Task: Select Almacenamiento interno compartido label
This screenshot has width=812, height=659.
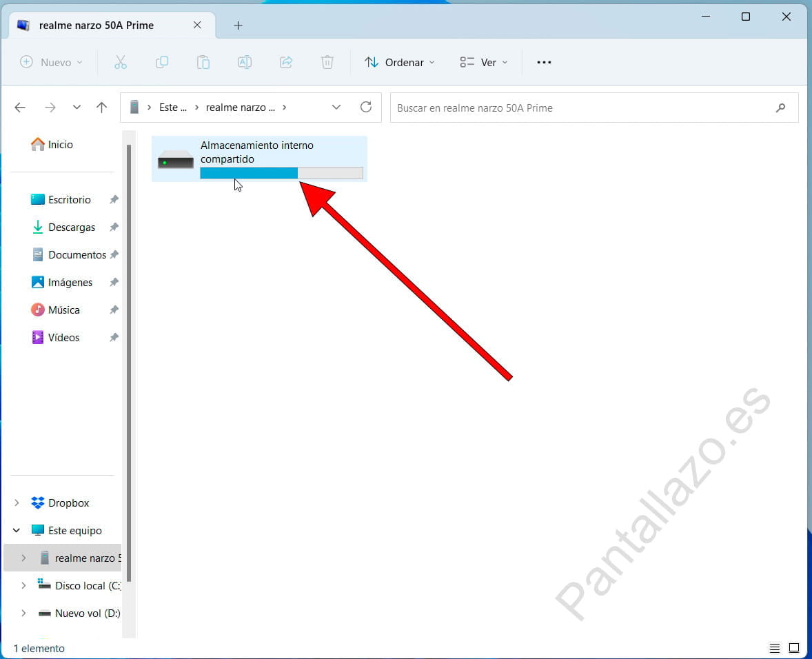Action: tap(257, 152)
